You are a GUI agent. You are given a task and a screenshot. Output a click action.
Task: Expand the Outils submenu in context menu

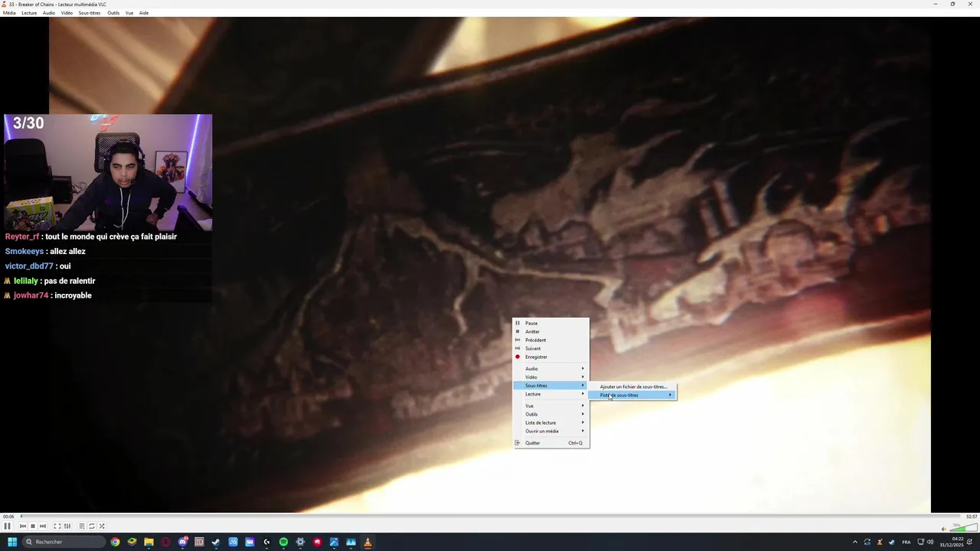tap(550, 414)
